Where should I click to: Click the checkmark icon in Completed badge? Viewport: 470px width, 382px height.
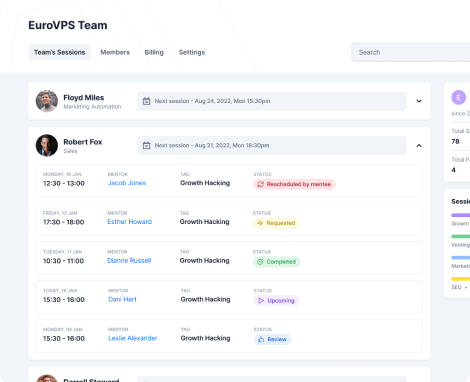click(260, 262)
